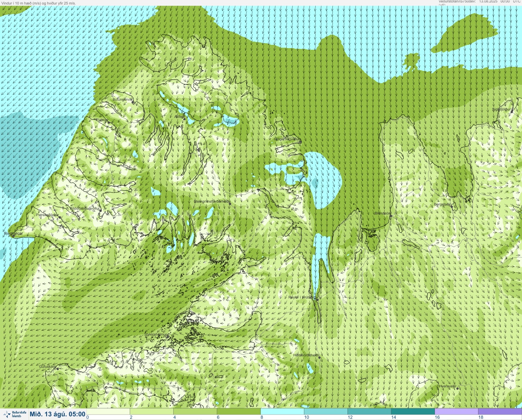Click the Hveravellir station label
This screenshot has height=420, width=522.
(x=447, y=386)
